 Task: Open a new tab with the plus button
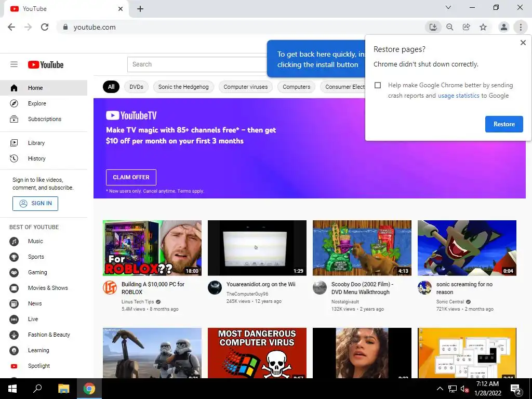(x=140, y=9)
